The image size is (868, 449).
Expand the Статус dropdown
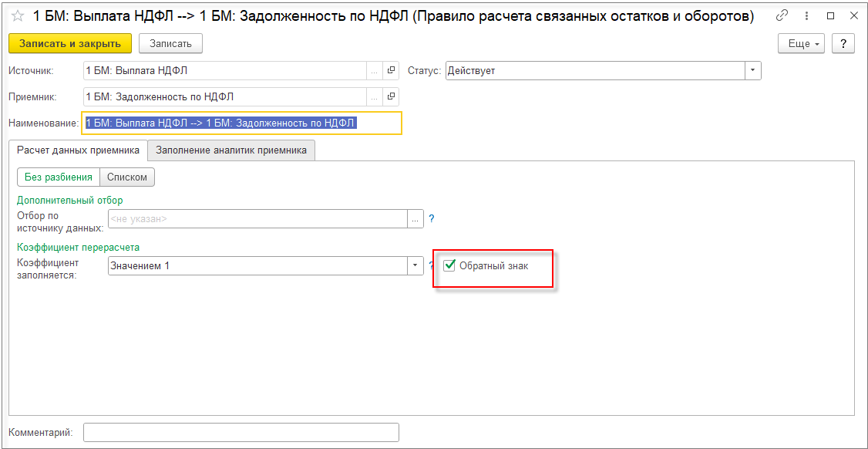pos(752,71)
